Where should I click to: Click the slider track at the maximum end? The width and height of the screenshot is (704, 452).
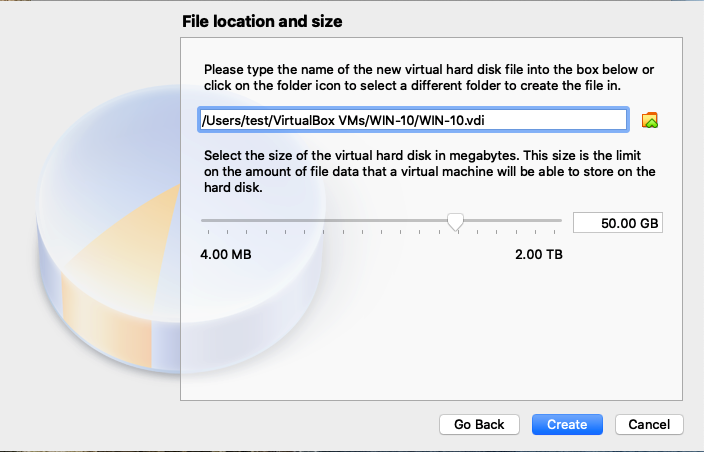coord(559,220)
